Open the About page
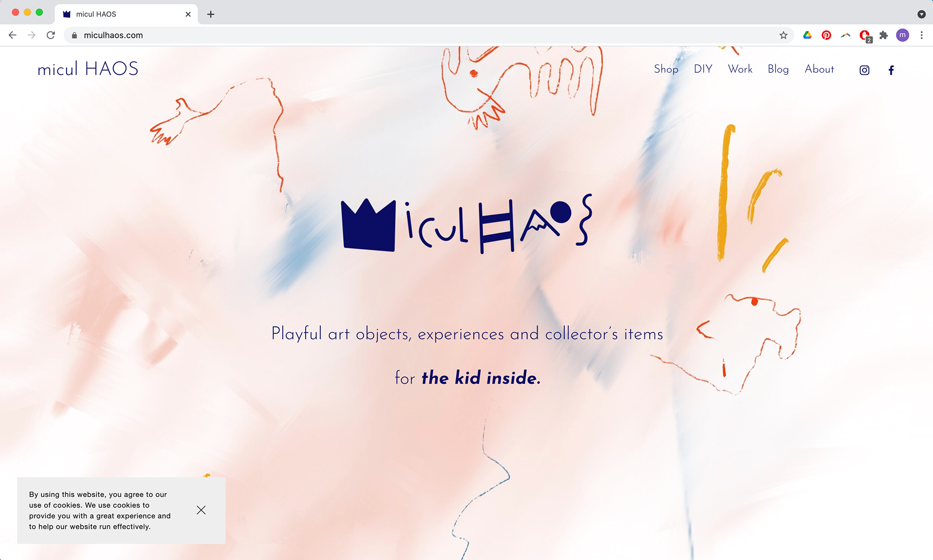 819,69
